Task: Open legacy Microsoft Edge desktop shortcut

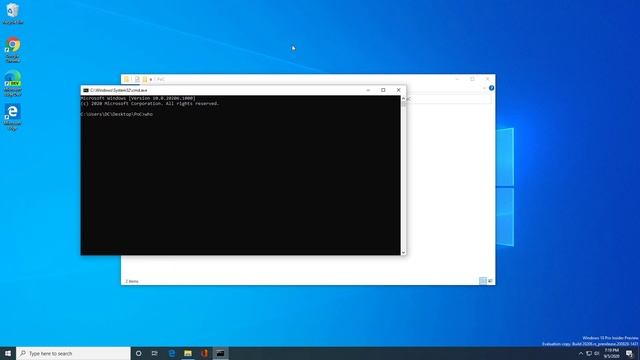Action: pyautogui.click(x=13, y=117)
